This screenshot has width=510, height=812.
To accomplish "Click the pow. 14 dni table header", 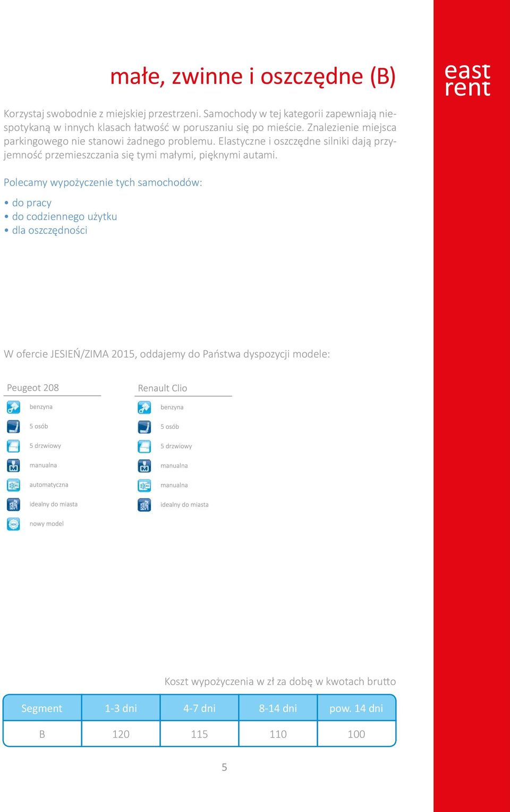I will [356, 708].
